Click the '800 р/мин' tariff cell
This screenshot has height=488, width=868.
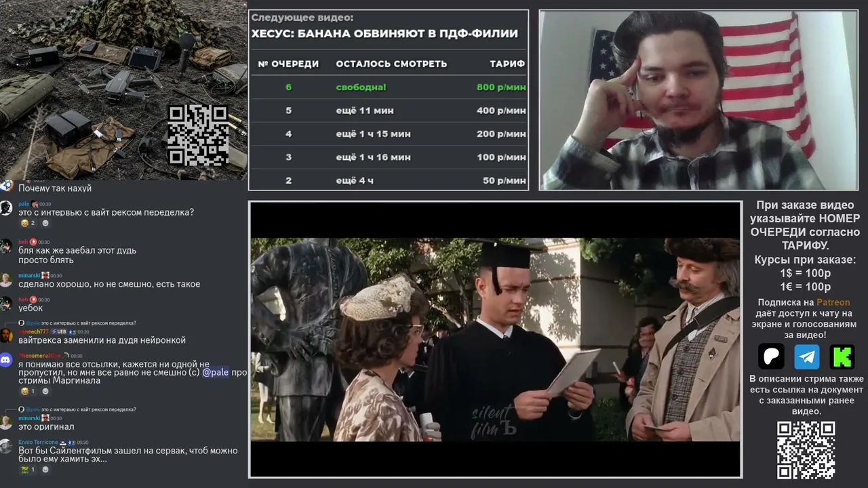[501, 87]
